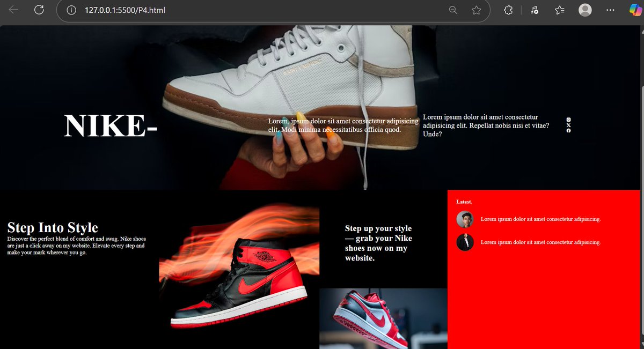The height and width of the screenshot is (349, 644).
Task: Launch the Copilot icon
Action: 636,10
